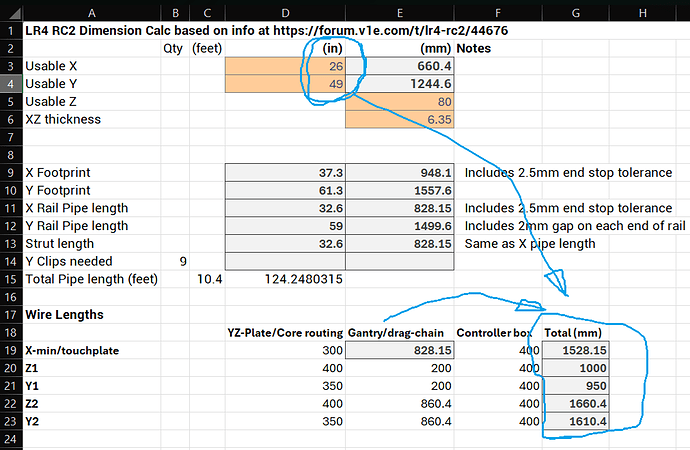Viewport: 690px width, 450px height.
Task: Click the 'Z2' row label
Action: point(32,403)
